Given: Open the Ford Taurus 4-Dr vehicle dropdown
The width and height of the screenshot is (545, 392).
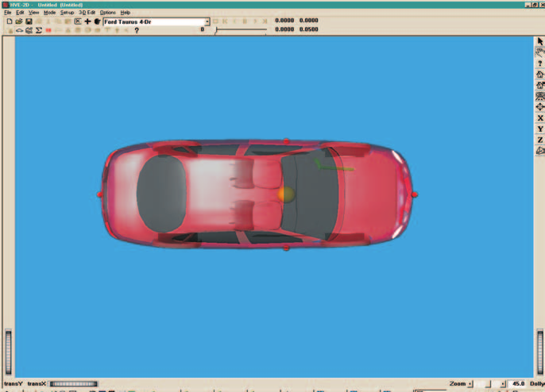Looking at the screenshot, I should click(207, 22).
